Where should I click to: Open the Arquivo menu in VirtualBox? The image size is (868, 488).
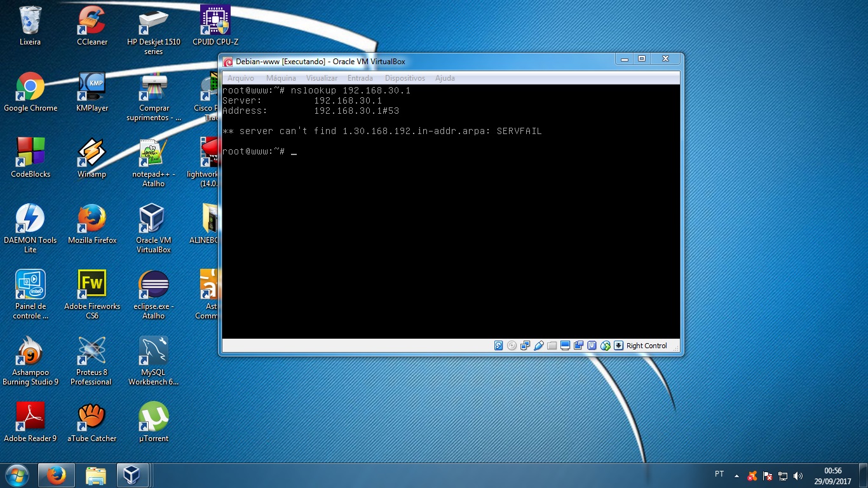tap(240, 78)
